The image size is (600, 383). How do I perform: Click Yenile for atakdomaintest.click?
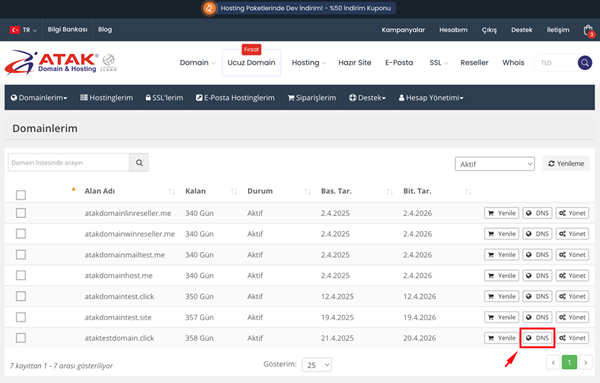[502, 296]
